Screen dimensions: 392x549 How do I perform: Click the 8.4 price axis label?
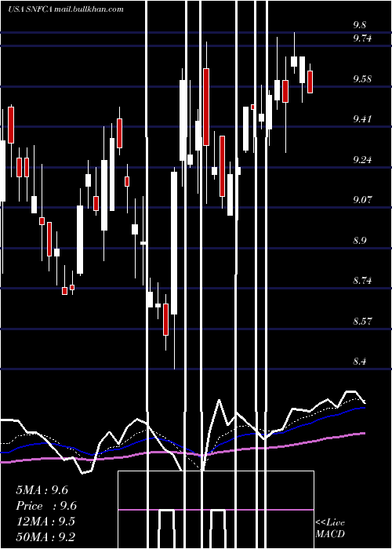360,362
